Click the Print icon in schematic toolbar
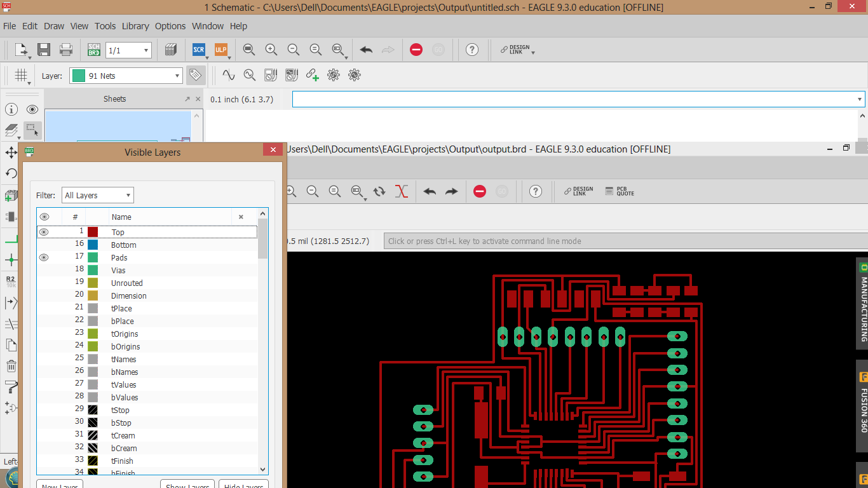Viewport: 868px width, 488px height. (x=66, y=50)
